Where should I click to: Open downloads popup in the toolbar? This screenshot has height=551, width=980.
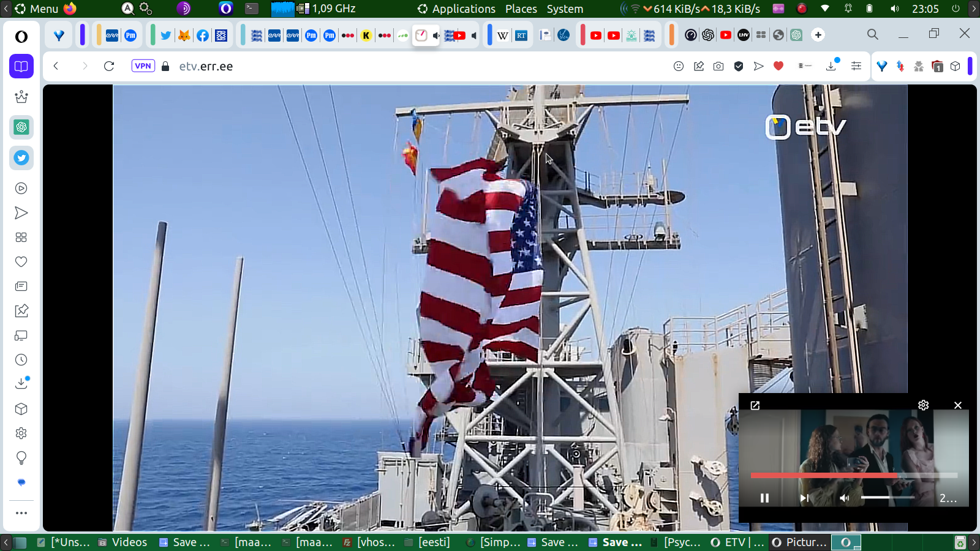[831, 66]
